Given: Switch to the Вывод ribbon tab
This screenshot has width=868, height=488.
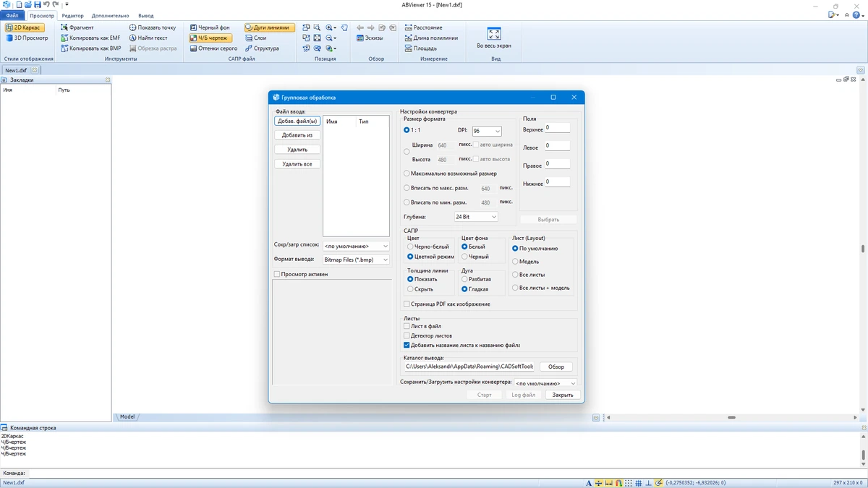Looking at the screenshot, I should pos(145,15).
